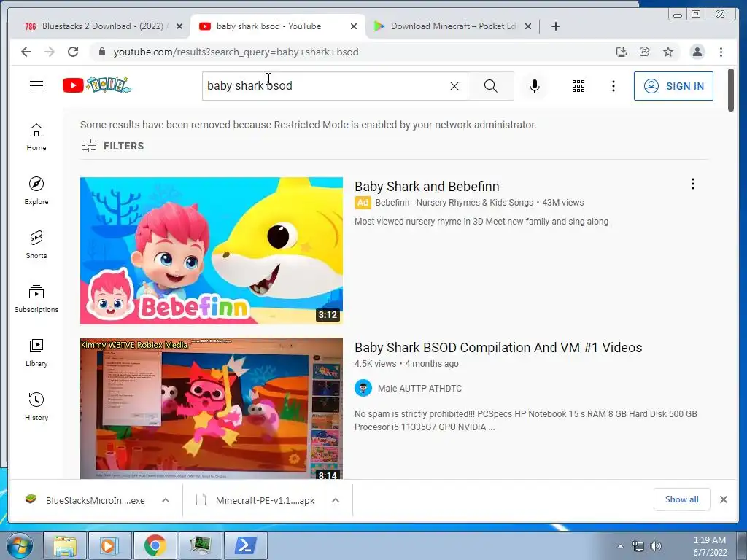The width and height of the screenshot is (747, 560).
Task: Open Explore in sidebar
Action: (x=36, y=191)
